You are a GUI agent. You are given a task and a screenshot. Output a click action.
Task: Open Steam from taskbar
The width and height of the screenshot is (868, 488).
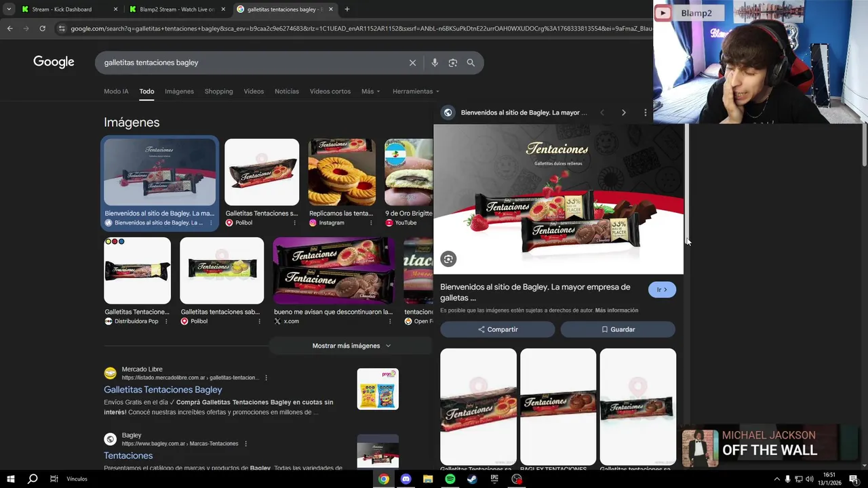(472, 479)
